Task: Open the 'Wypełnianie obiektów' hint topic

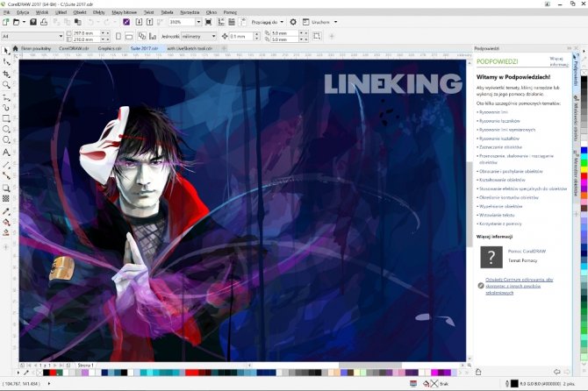Action: [x=500, y=206]
